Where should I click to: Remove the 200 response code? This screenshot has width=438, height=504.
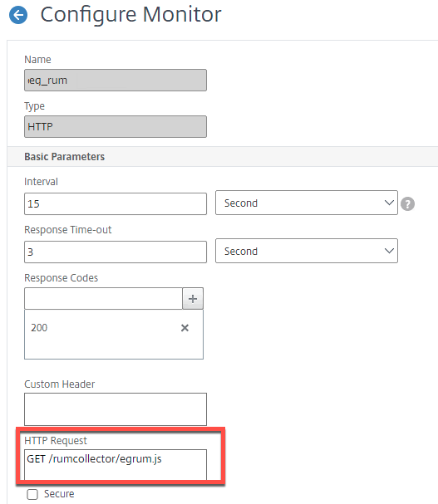coord(185,328)
